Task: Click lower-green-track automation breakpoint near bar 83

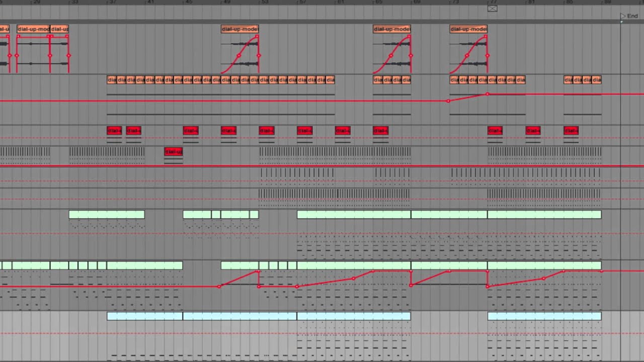Action: pyautogui.click(x=543, y=279)
